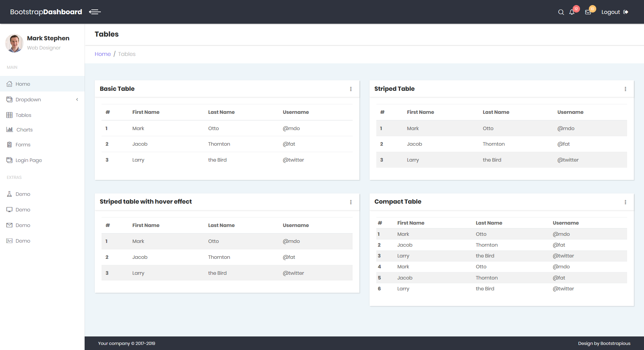Viewport: 644px width, 350px height.
Task: Click the Home breadcrumb link
Action: pos(103,54)
